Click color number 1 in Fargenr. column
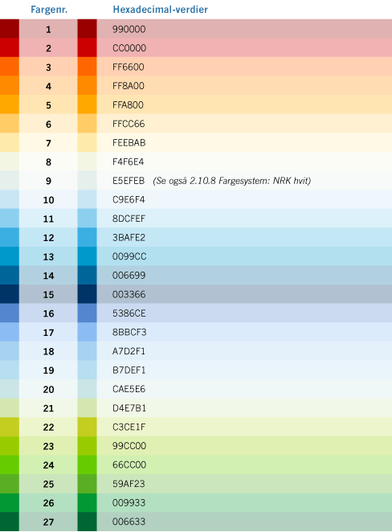The height and width of the screenshot is (532, 392). click(48, 30)
